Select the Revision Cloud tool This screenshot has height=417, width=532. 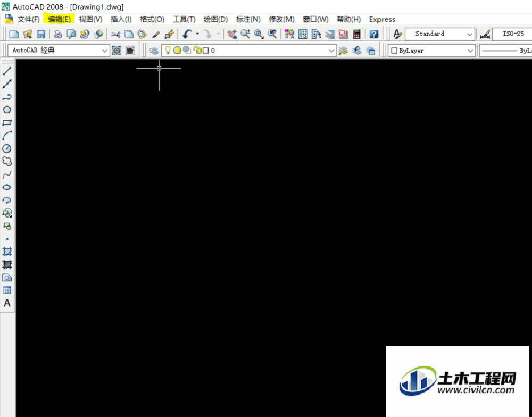pos(7,161)
